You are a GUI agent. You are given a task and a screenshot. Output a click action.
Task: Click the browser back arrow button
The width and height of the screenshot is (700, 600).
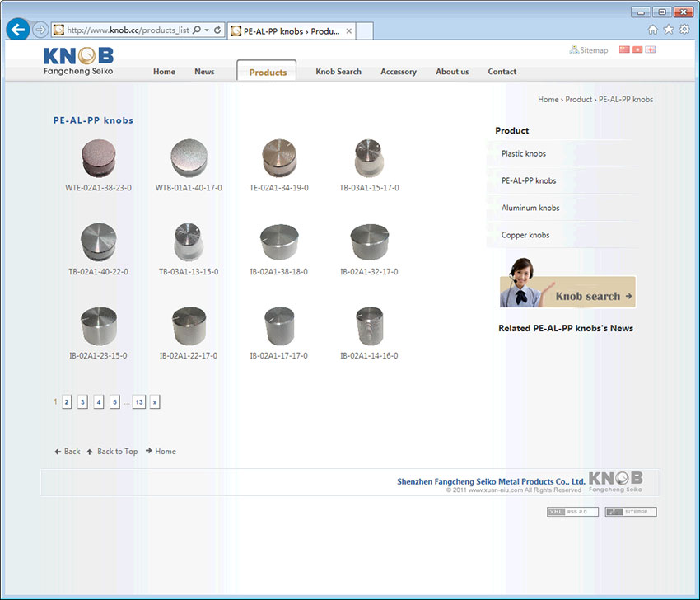[x=18, y=30]
